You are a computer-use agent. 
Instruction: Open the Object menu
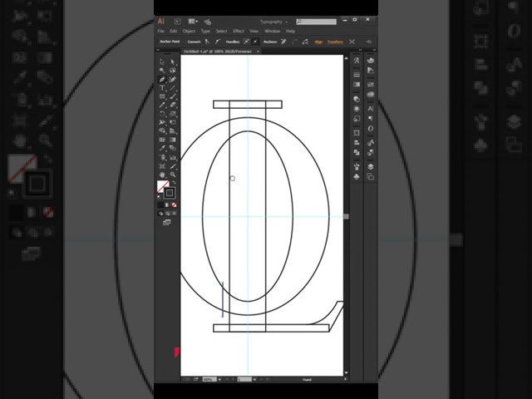tap(189, 31)
